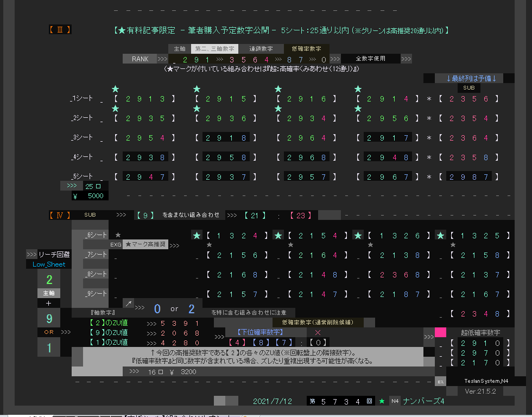This screenshot has width=532, height=417.
Task: Select the combination 2 9 6 8
Action: pyautogui.click(x=306, y=157)
